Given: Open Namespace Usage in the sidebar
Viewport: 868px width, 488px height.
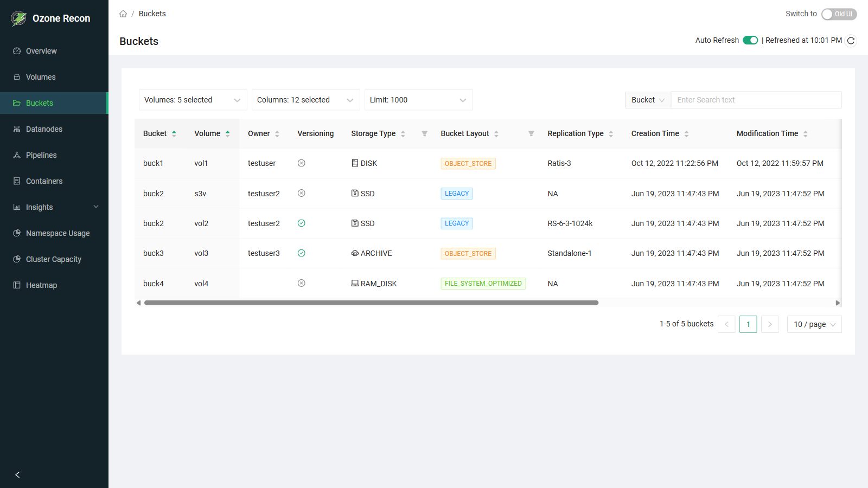Looking at the screenshot, I should click(x=54, y=233).
